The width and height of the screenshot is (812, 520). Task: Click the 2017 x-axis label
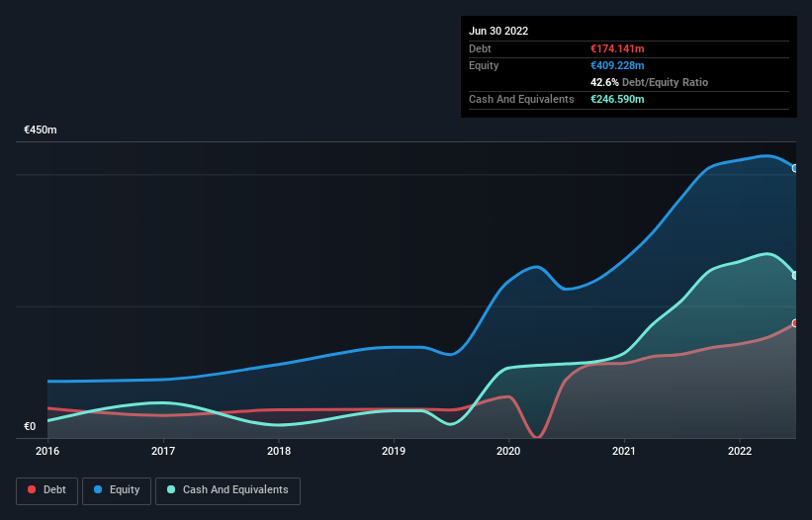(163, 451)
